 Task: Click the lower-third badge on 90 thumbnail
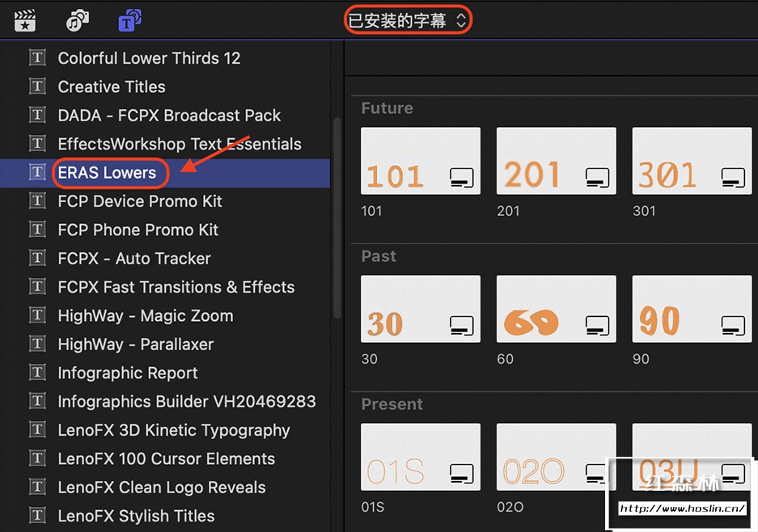734,326
